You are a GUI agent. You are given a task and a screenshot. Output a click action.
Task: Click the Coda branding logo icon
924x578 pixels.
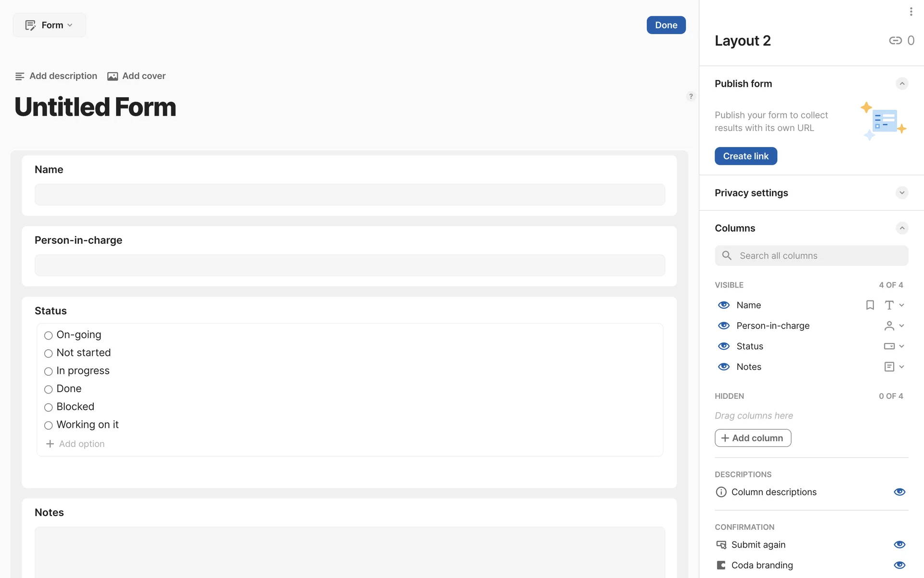pyautogui.click(x=721, y=565)
